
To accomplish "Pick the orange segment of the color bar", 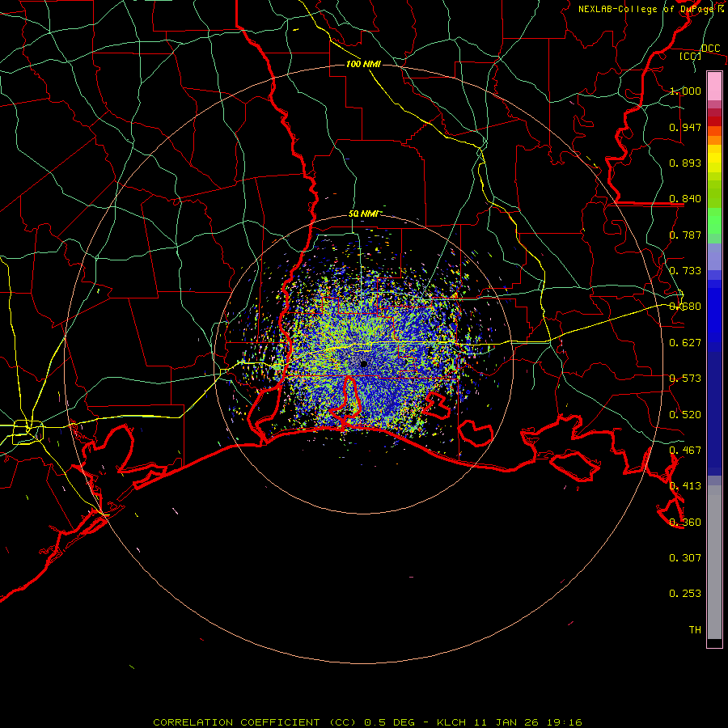I will [714, 140].
